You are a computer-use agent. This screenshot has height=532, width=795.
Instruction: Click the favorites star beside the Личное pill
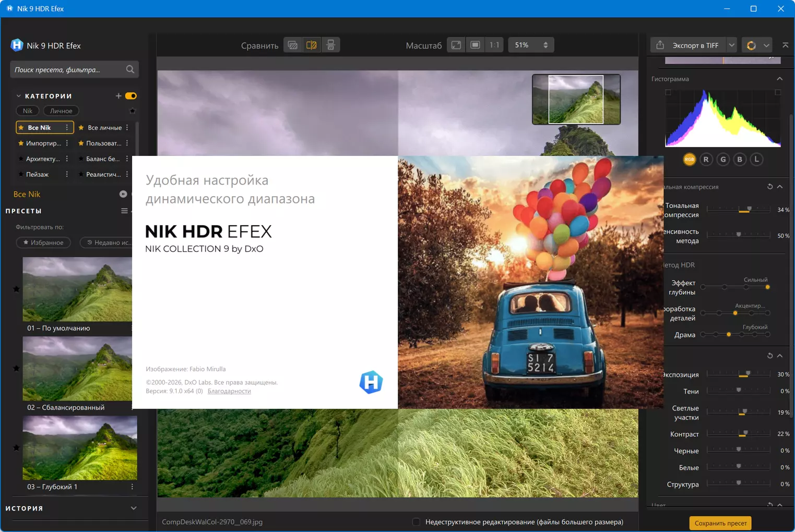tap(133, 111)
